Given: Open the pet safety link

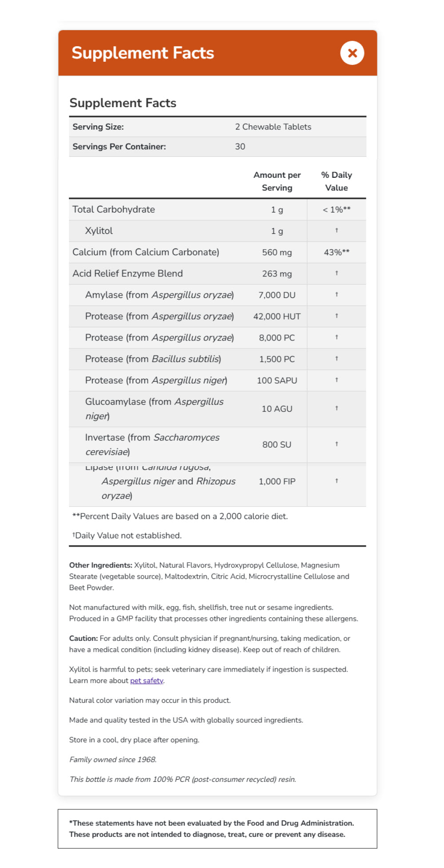Looking at the screenshot, I should pyautogui.click(x=147, y=680).
